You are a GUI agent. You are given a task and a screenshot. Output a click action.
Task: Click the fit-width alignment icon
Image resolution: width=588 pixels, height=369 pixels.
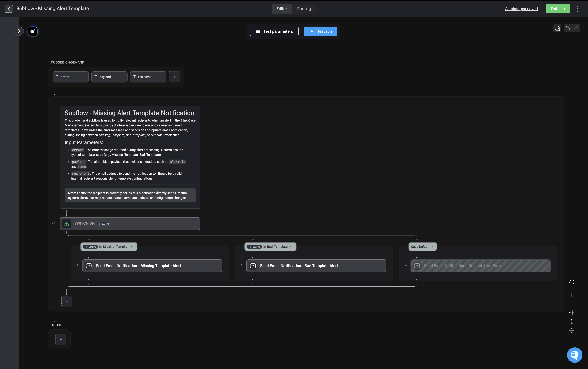572,313
